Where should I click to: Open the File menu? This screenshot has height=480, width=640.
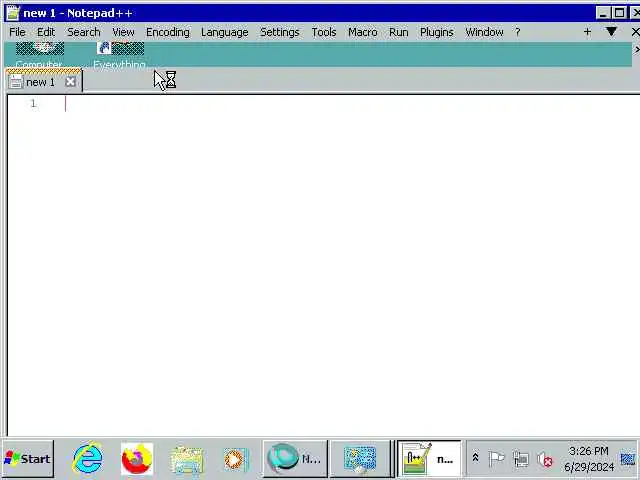point(17,32)
